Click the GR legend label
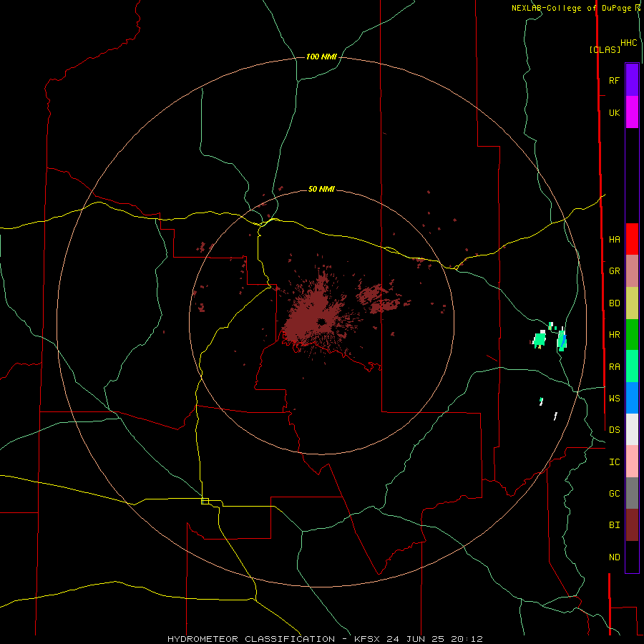This screenshot has width=644, height=644. pos(614,271)
